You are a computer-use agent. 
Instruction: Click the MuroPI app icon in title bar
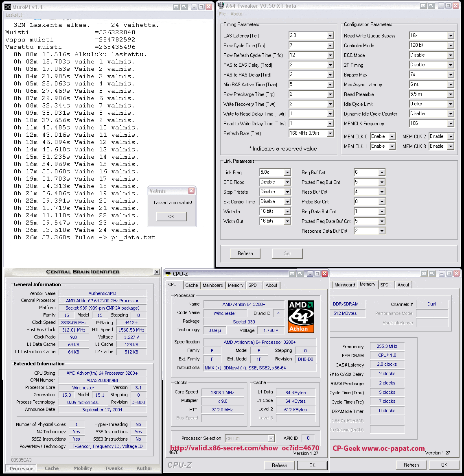8,7
